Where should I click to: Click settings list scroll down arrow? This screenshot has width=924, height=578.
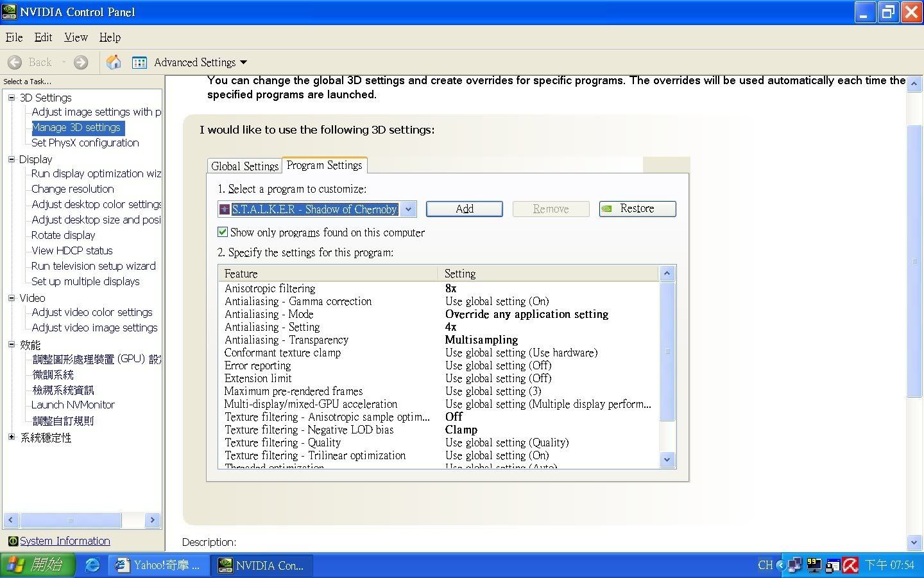[x=667, y=459]
